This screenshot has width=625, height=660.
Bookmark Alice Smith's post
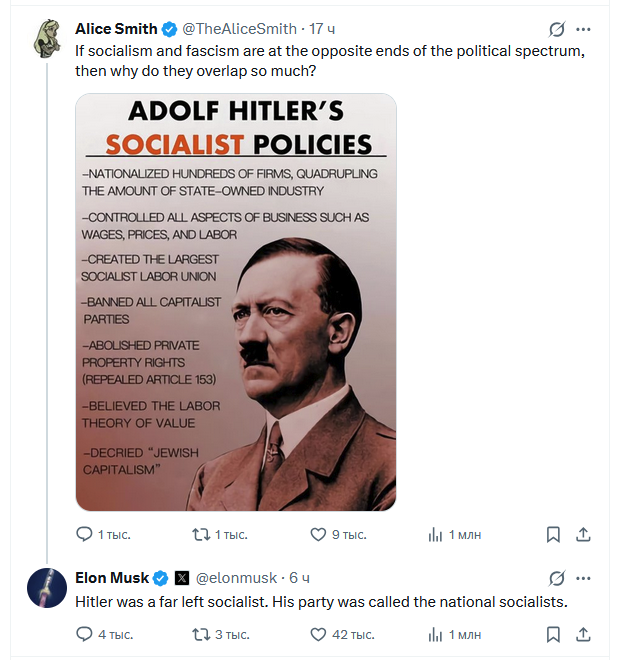point(553,535)
